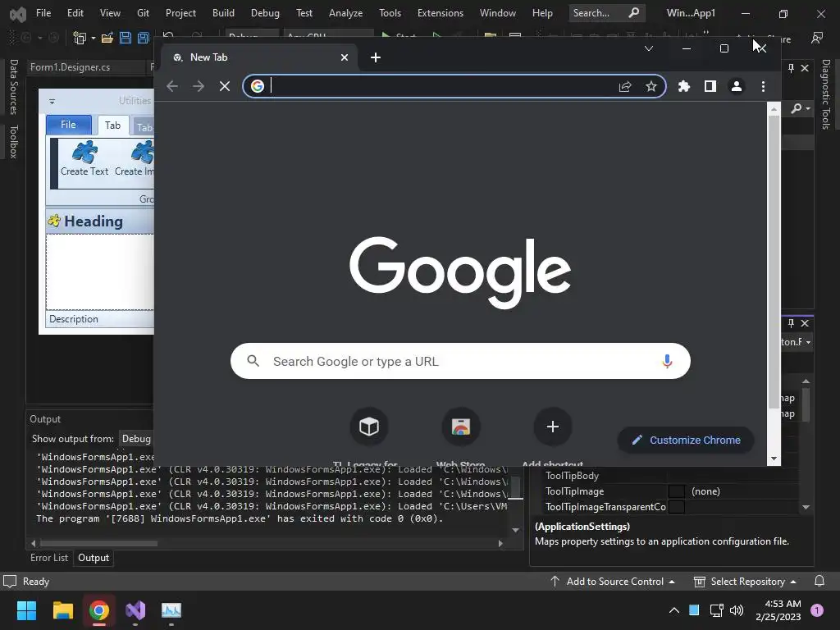Click the voice search microphone icon

667,361
